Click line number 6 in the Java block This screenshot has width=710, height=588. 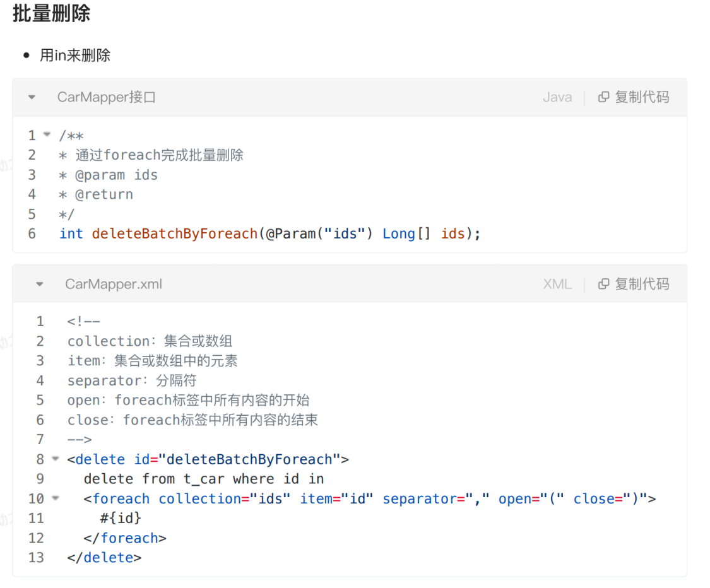pos(32,233)
